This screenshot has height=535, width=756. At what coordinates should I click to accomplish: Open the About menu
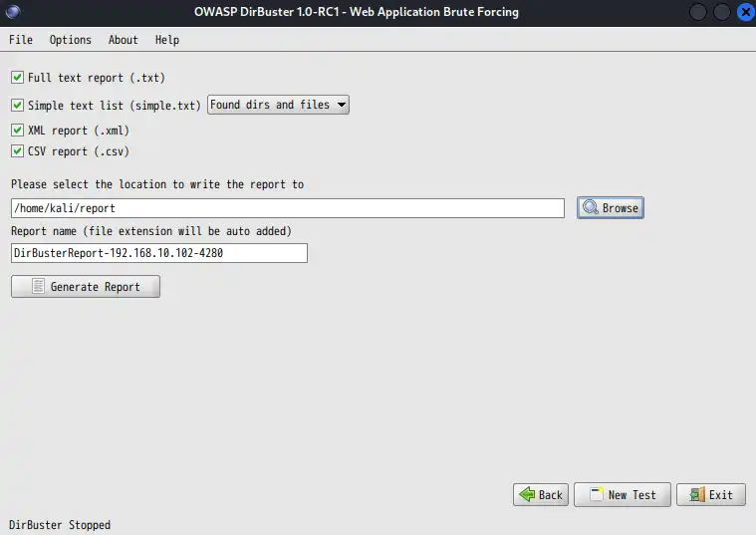point(123,40)
